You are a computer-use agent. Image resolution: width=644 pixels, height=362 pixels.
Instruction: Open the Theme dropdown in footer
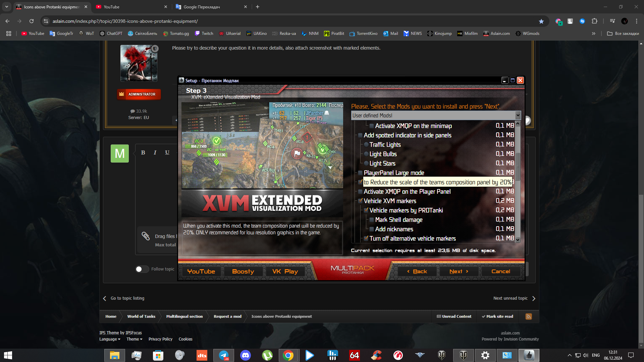pyautogui.click(x=134, y=339)
